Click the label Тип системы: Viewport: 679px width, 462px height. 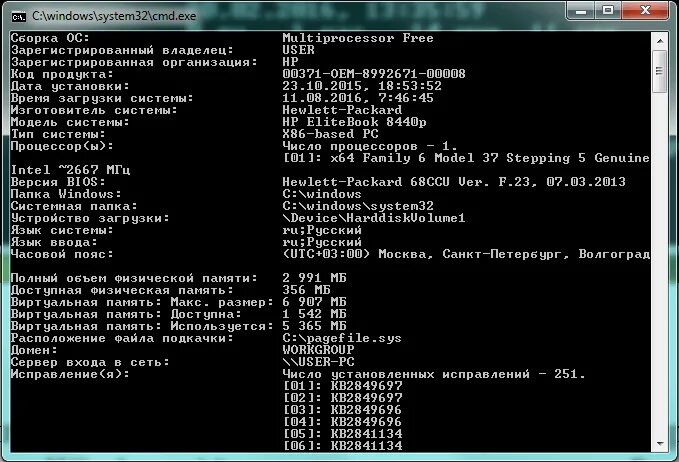pos(58,134)
